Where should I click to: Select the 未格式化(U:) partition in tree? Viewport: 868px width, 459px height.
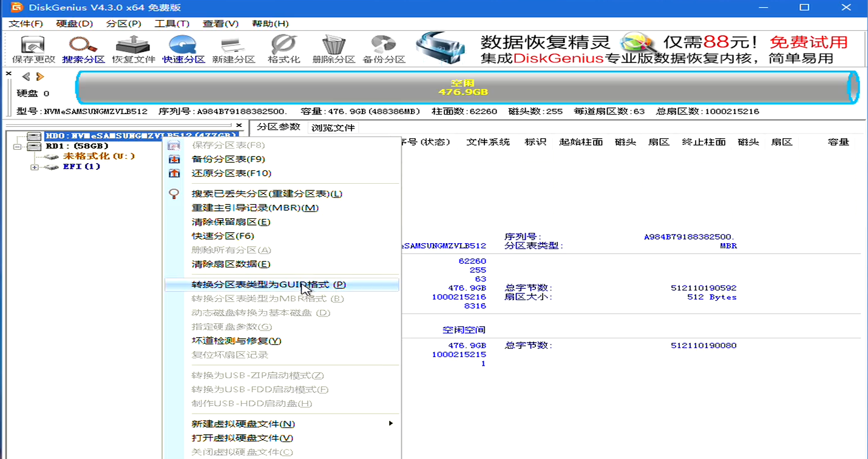pyautogui.click(x=98, y=156)
